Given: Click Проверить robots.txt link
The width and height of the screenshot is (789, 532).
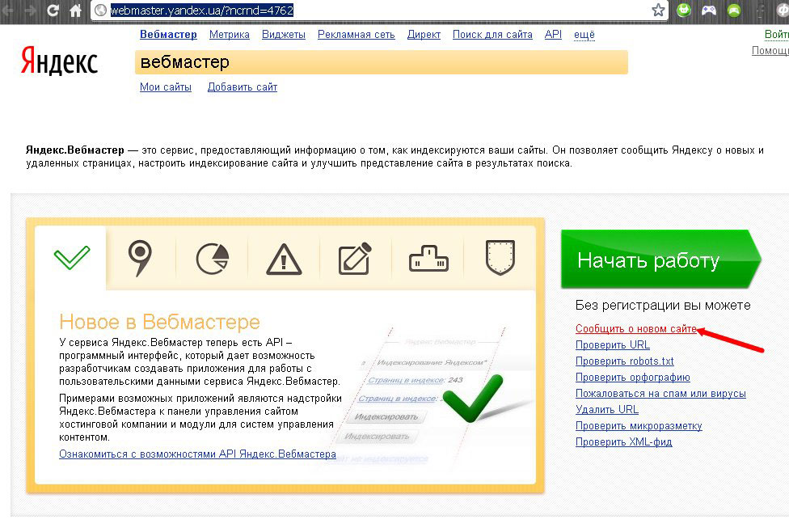Looking at the screenshot, I should [x=624, y=361].
